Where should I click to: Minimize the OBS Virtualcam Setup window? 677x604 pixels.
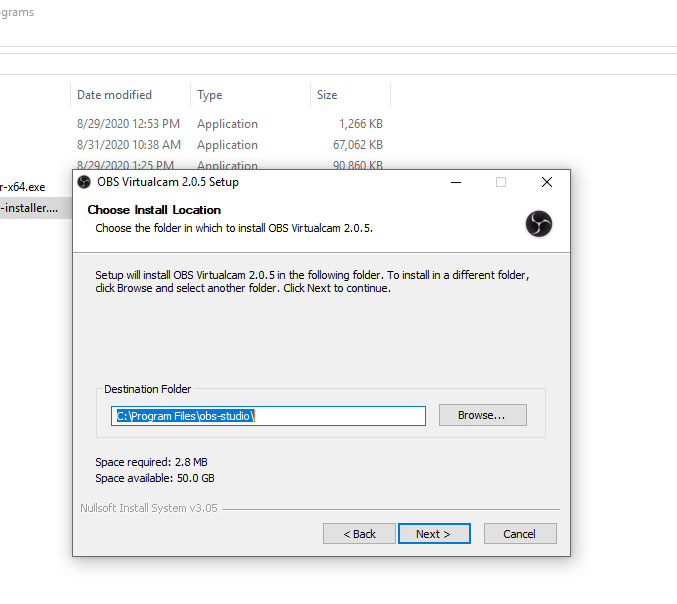456,182
